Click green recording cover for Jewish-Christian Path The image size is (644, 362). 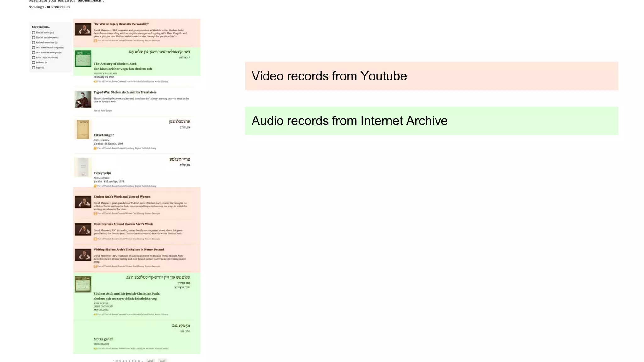click(83, 284)
